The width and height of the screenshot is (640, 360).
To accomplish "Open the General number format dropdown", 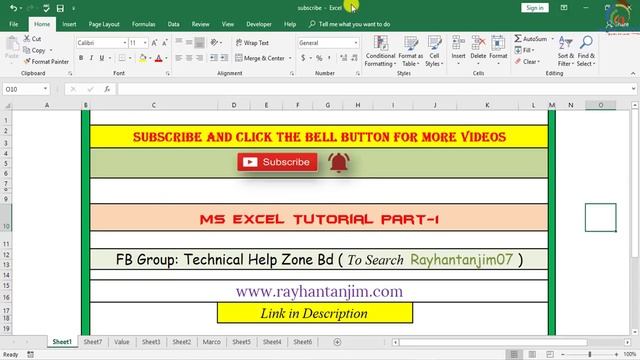I will [x=356, y=43].
